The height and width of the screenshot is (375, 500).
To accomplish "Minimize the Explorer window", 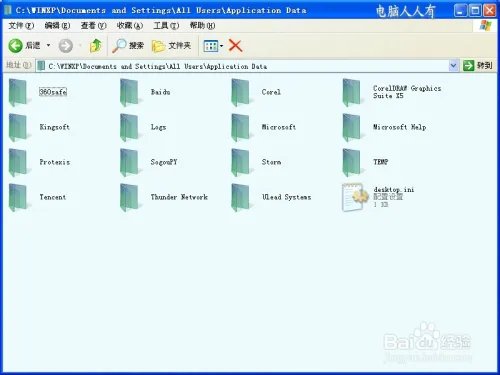I will click(460, 10).
